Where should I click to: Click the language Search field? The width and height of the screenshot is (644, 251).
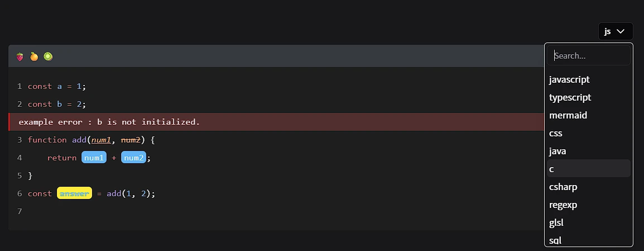click(x=589, y=55)
